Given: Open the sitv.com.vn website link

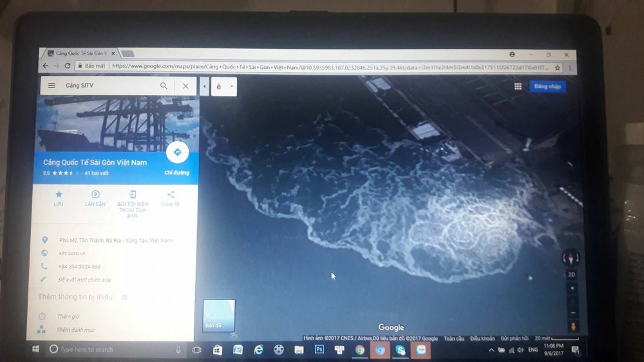Looking at the screenshot, I should pos(72,253).
